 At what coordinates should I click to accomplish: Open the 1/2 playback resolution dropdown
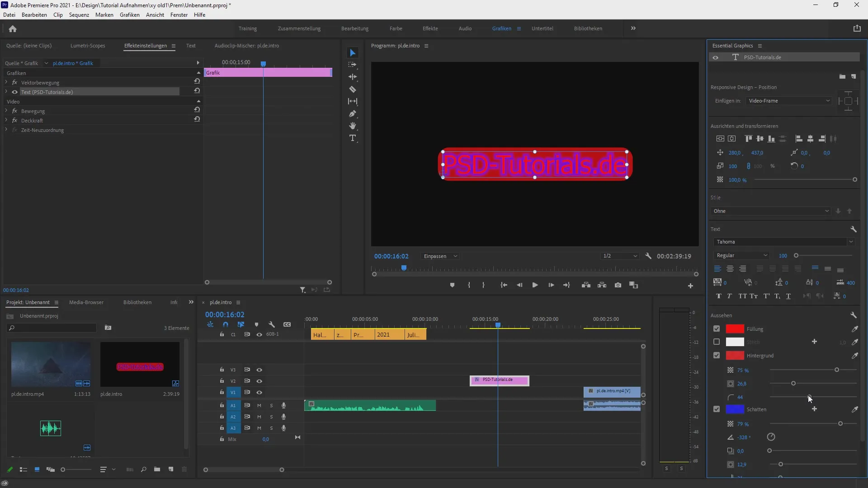pyautogui.click(x=619, y=256)
